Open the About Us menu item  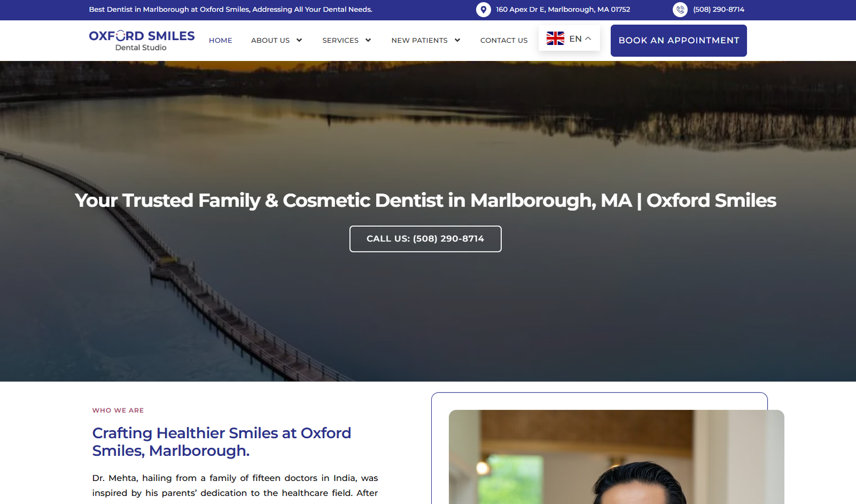[x=270, y=40]
